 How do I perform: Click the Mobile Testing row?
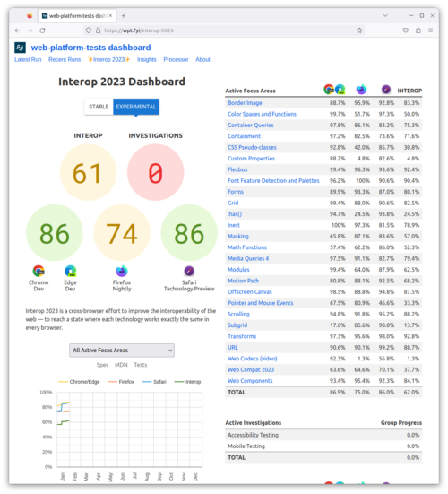323,446
